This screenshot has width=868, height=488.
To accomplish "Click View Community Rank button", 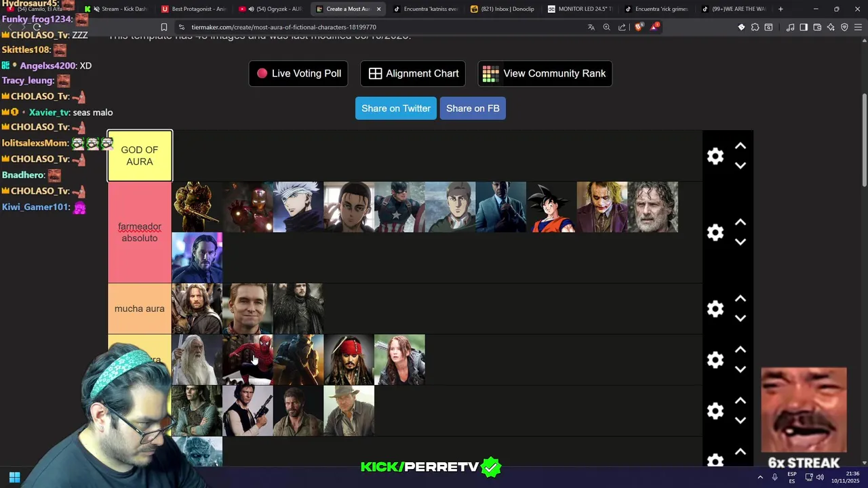I will click(545, 73).
